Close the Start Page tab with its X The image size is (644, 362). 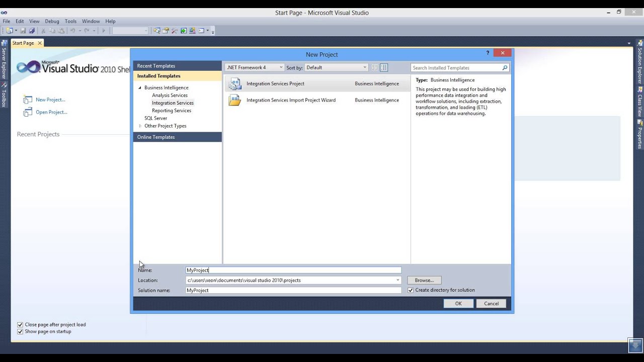[40, 43]
